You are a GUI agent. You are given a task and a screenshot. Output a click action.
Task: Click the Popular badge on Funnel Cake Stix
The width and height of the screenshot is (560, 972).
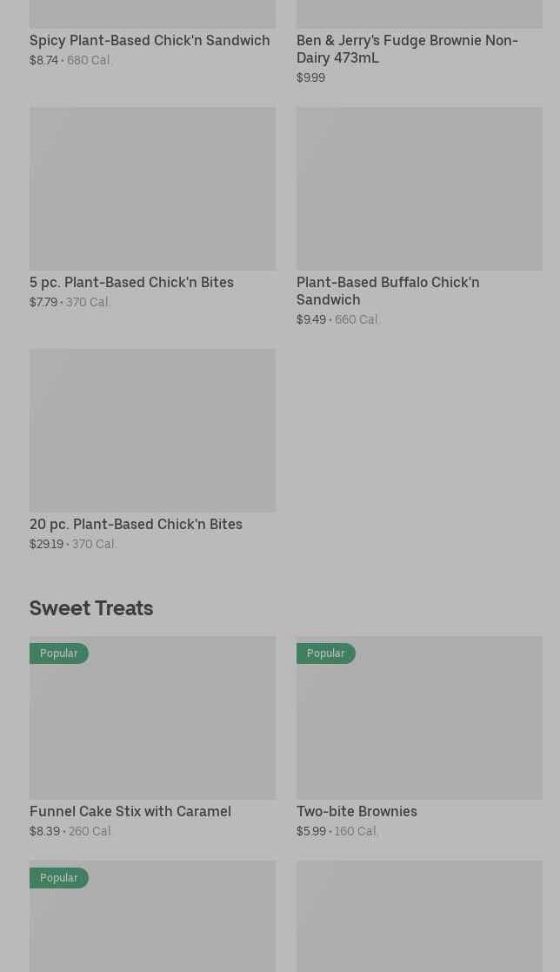59,654
